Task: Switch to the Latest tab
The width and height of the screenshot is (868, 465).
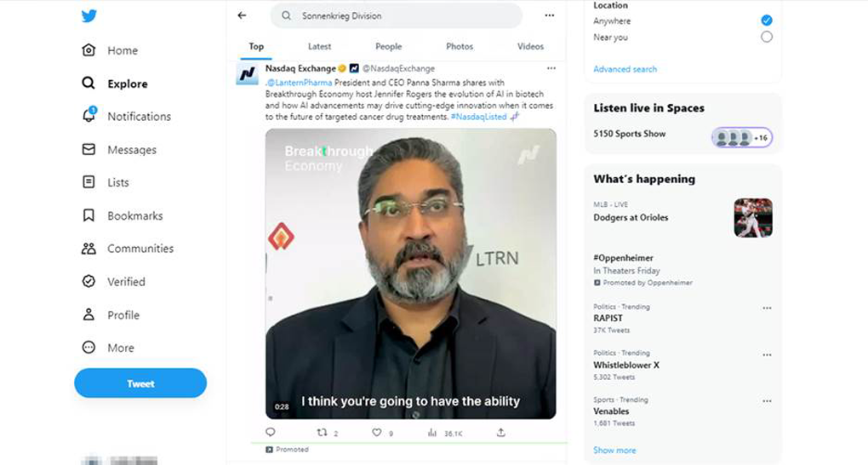Action: point(319,47)
